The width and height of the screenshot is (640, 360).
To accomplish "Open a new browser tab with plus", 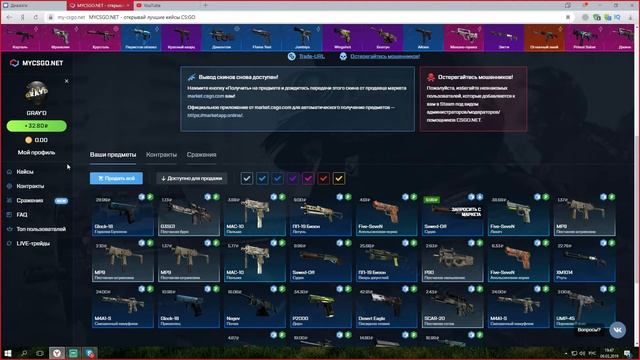I will pos(205,5).
